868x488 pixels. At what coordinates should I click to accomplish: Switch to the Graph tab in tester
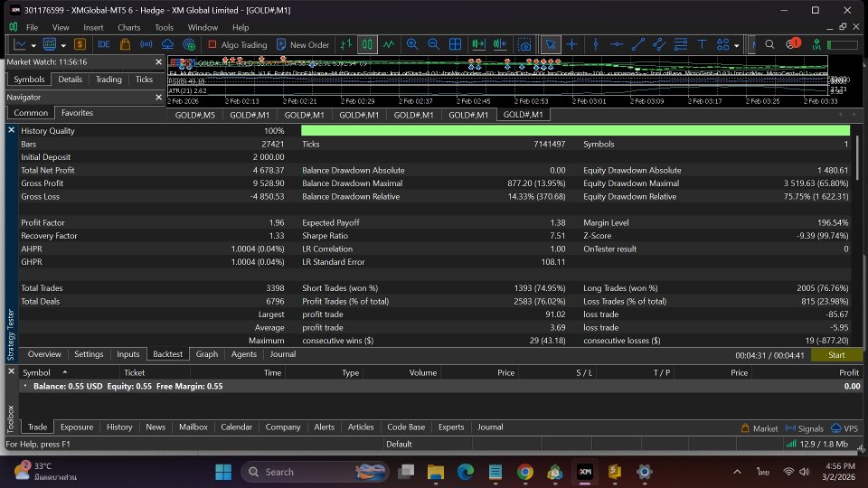pyautogui.click(x=207, y=354)
